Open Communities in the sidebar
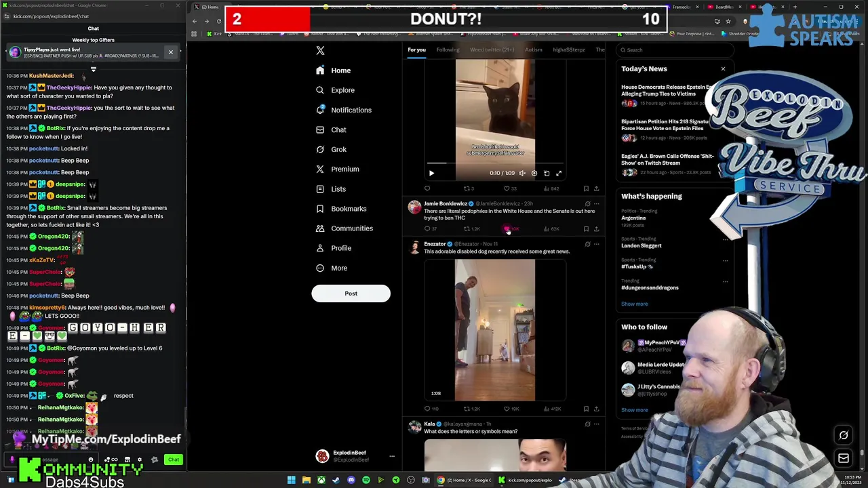The image size is (868, 488). click(x=344, y=228)
